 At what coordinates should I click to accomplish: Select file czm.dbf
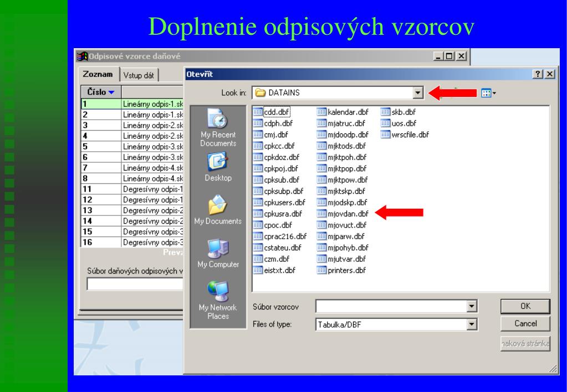272,259
